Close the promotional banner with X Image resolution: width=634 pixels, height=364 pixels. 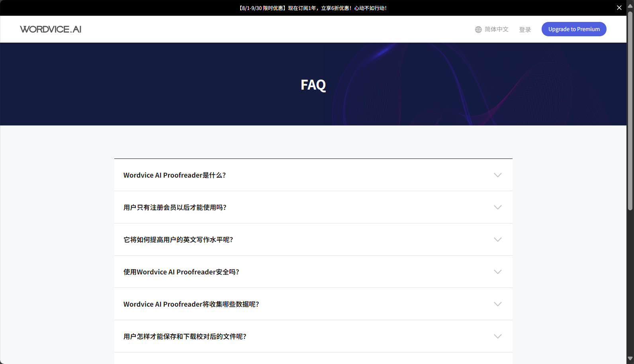click(x=619, y=8)
